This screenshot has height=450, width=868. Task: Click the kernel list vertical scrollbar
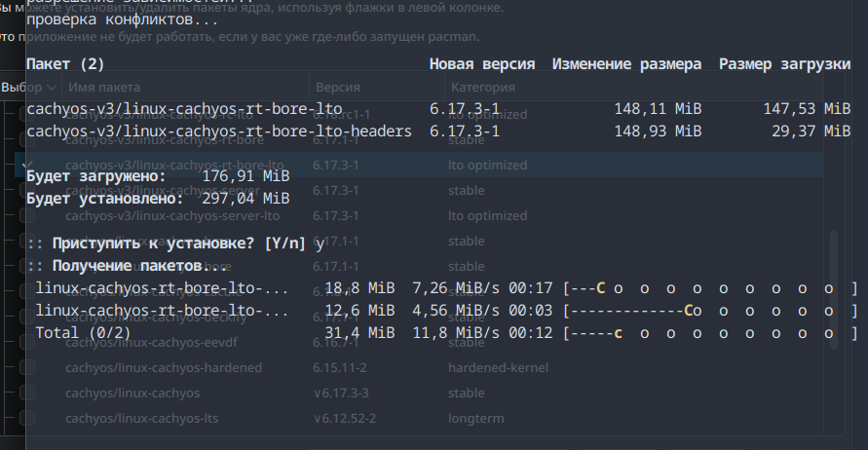(x=832, y=292)
